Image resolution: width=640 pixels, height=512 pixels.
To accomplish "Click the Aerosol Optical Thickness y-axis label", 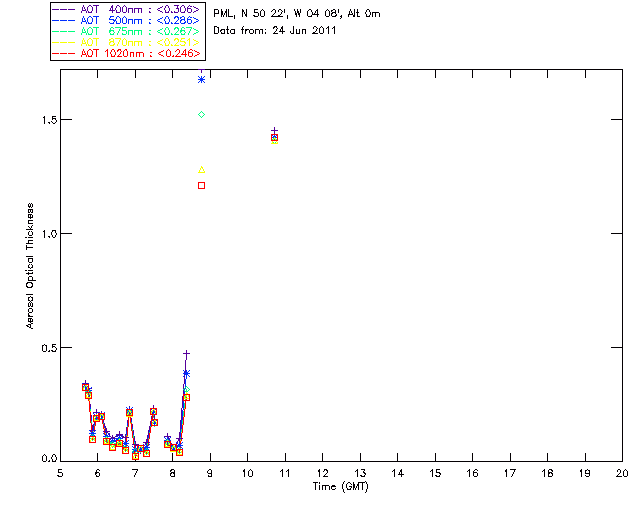I will click(x=30, y=267).
